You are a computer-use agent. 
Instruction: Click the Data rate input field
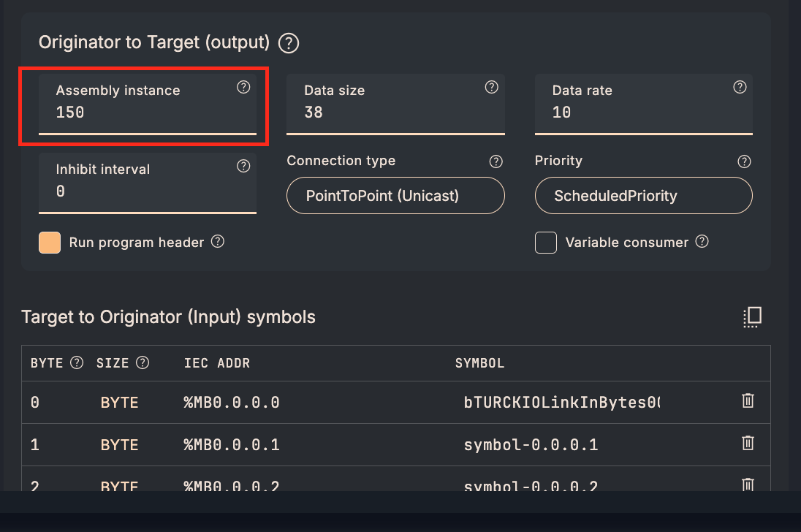click(643, 113)
